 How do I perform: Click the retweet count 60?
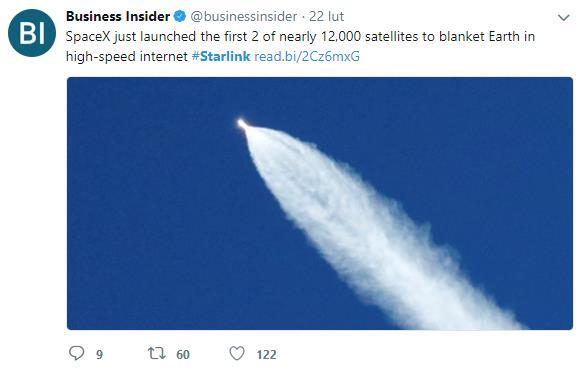tap(183, 355)
